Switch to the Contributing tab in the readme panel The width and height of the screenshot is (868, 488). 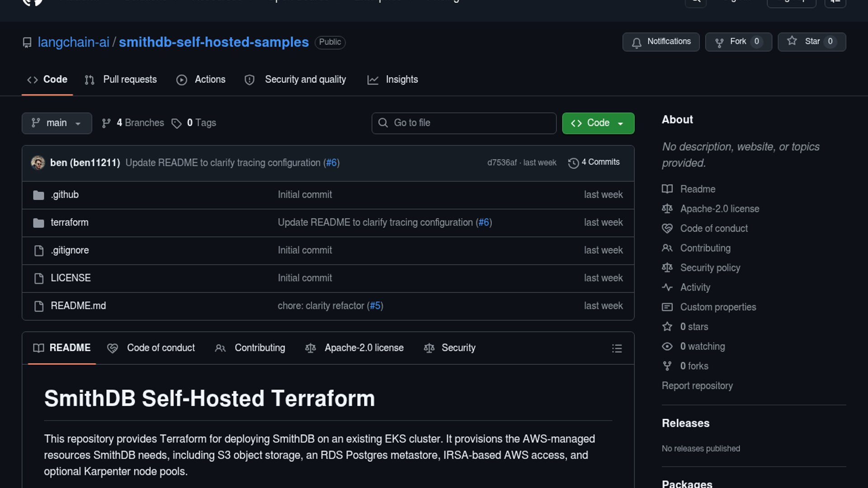250,348
